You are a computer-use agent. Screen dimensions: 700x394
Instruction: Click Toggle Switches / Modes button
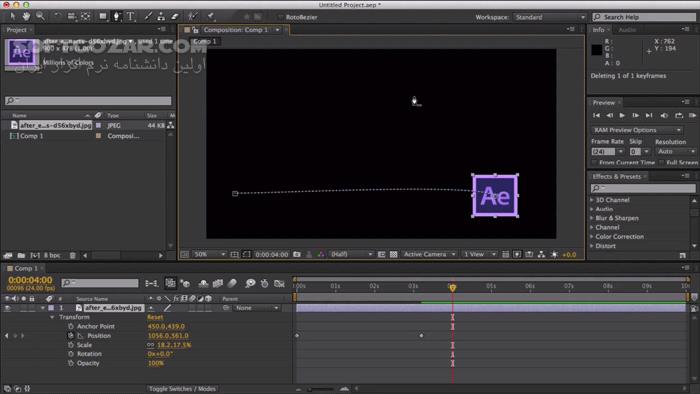[182, 389]
